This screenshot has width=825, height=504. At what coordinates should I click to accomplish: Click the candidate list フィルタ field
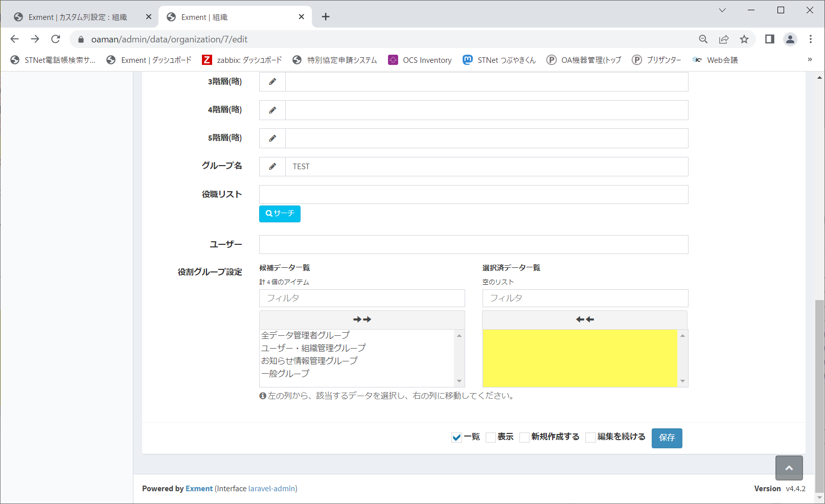[x=362, y=298]
